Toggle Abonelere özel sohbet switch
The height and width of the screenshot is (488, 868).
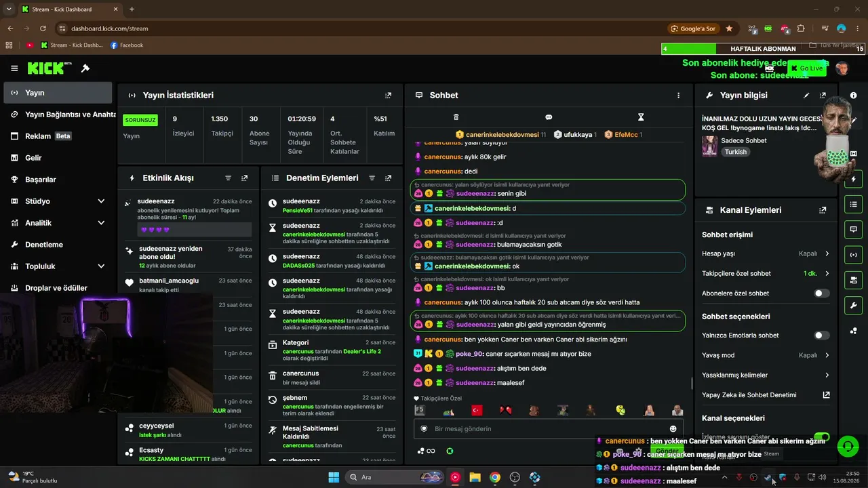click(x=821, y=293)
